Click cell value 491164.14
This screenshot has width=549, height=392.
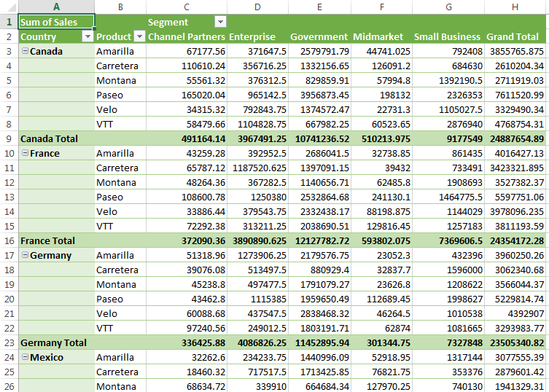click(187, 138)
